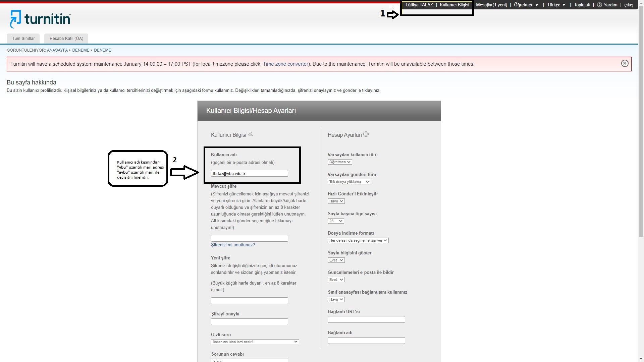Dismiss the maintenance notice with the X icon

[625, 64]
